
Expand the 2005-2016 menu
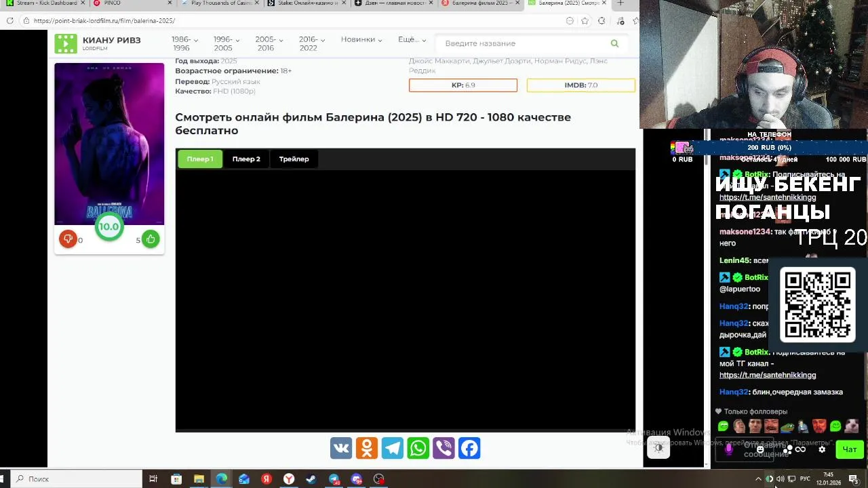click(x=269, y=43)
